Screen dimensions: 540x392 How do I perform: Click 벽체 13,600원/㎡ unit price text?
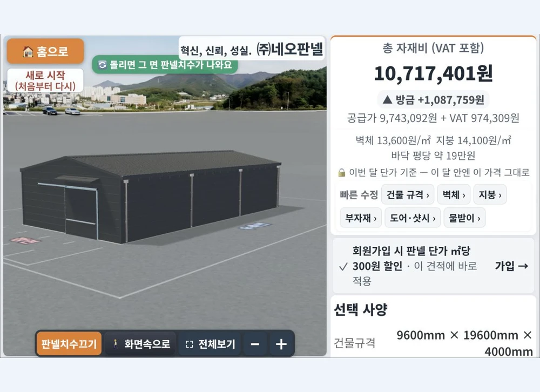click(x=393, y=140)
